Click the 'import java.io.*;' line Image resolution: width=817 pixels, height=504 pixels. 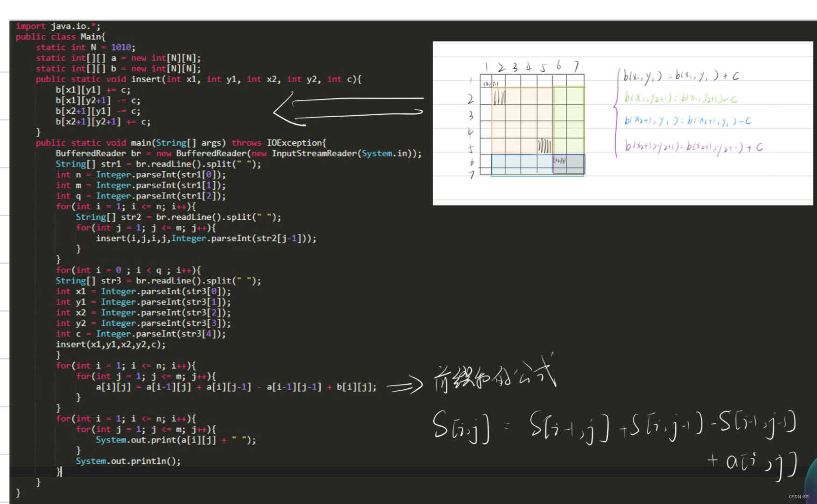(x=58, y=26)
